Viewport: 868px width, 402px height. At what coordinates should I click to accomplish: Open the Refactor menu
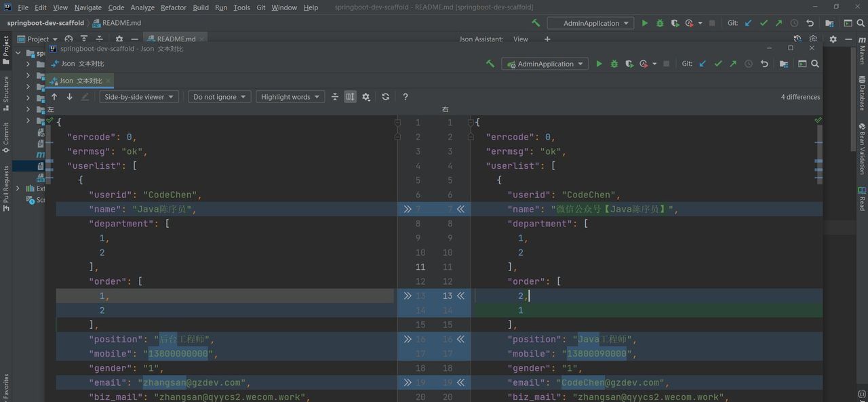(x=173, y=7)
